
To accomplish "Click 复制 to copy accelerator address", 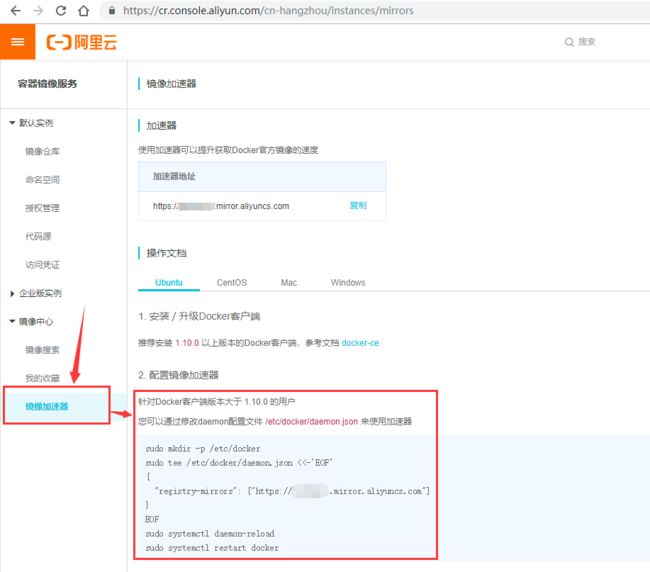I will [358, 205].
